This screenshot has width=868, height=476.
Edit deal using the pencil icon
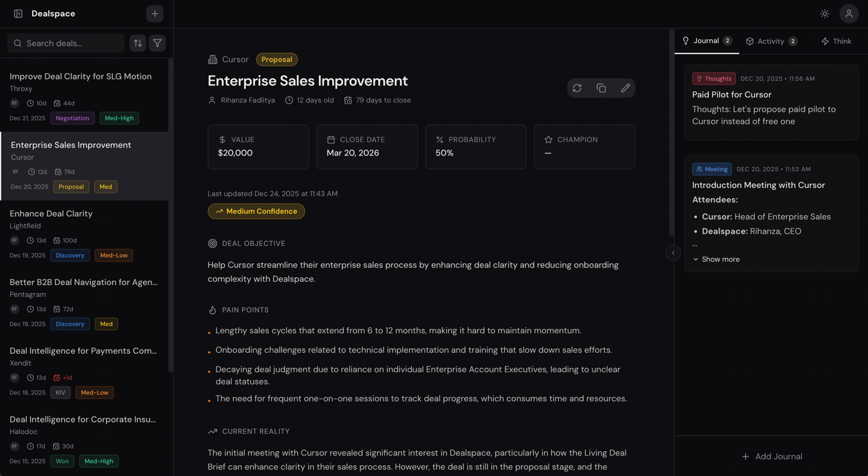pyautogui.click(x=625, y=88)
